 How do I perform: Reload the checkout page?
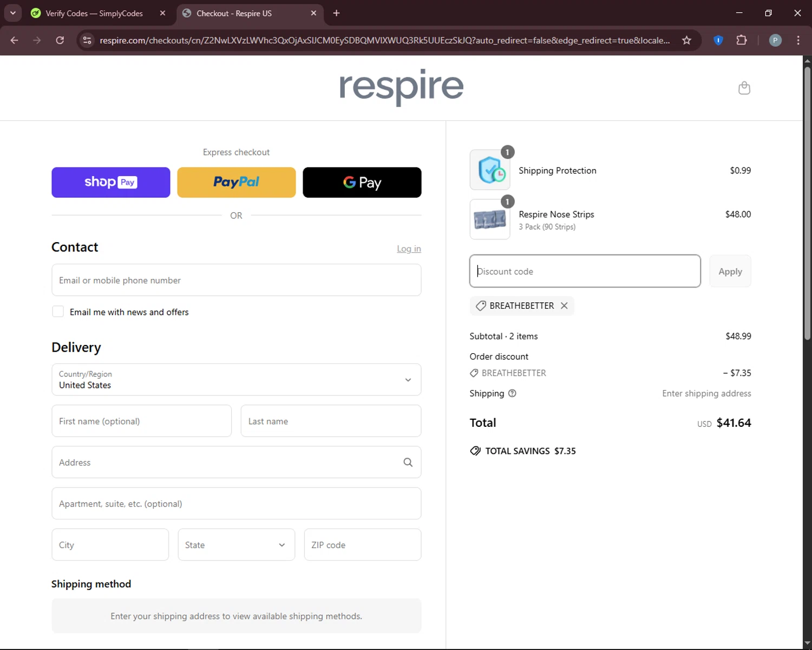click(60, 40)
